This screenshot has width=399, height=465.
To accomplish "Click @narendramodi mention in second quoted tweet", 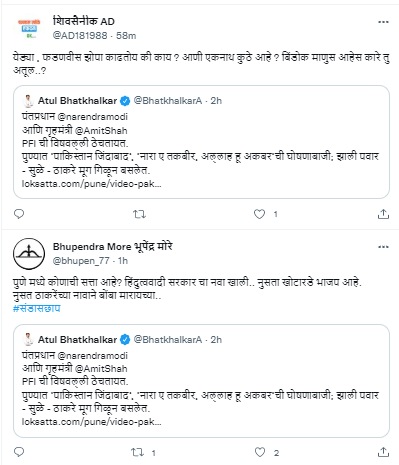I will click(93, 356).
